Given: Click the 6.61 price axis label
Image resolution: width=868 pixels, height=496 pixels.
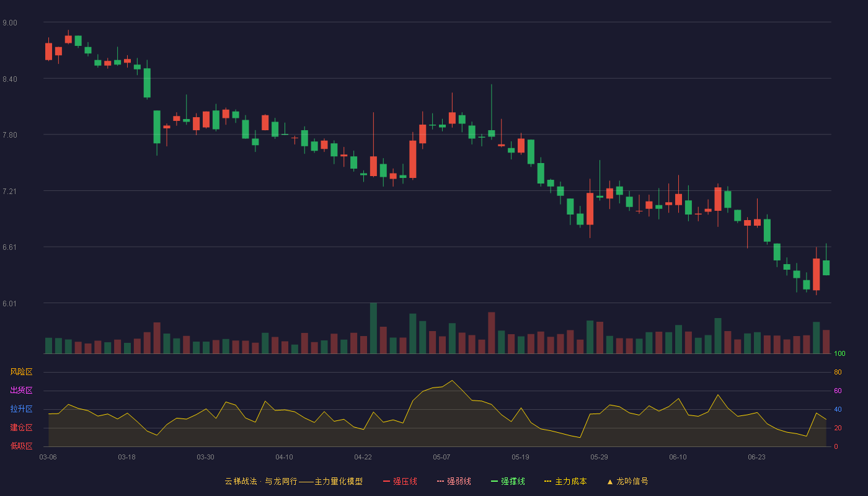Looking at the screenshot, I should pos(10,247).
